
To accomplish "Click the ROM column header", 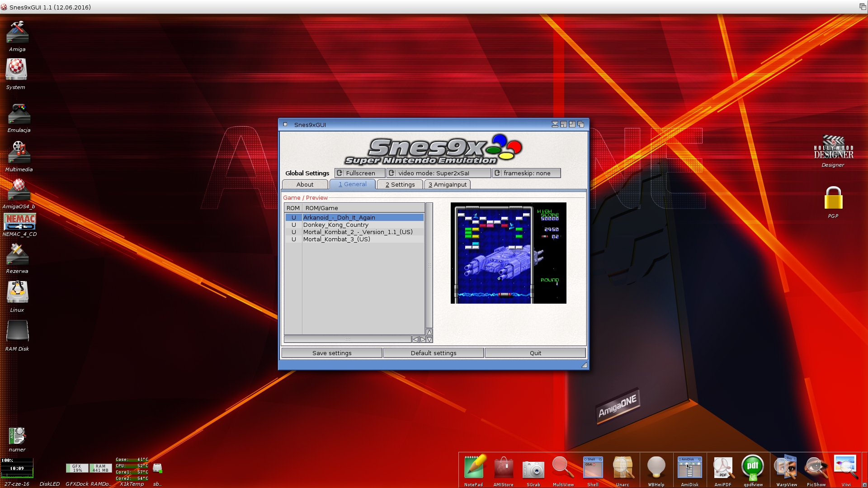I will (x=293, y=208).
